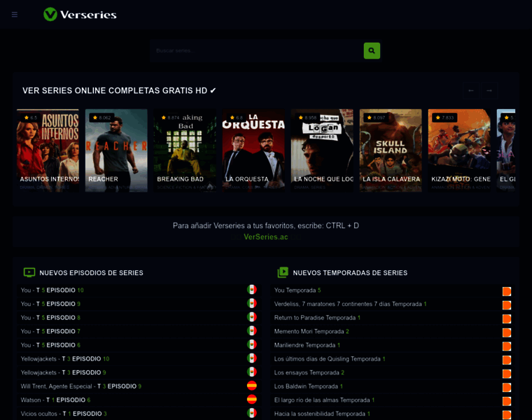Click orange icon on Los ensayos row
Screen dimensions: 532x420
(x=507, y=374)
